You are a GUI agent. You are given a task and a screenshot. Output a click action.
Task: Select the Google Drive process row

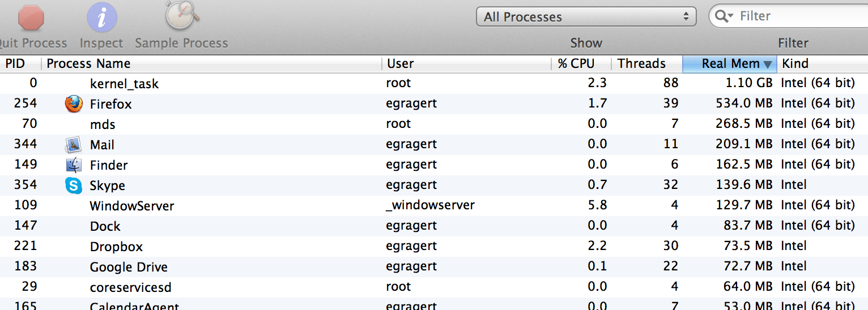tap(434, 266)
